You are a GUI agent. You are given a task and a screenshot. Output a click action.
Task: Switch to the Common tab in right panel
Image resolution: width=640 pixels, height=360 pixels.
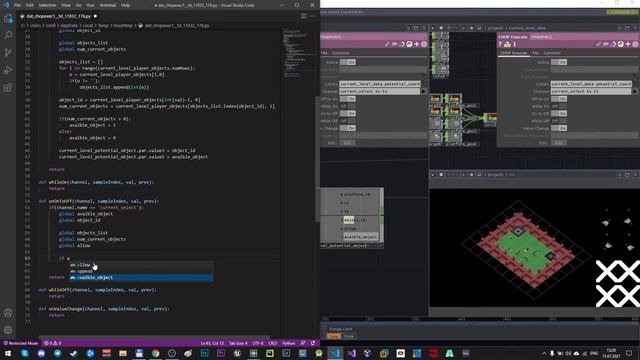[x=552, y=53]
